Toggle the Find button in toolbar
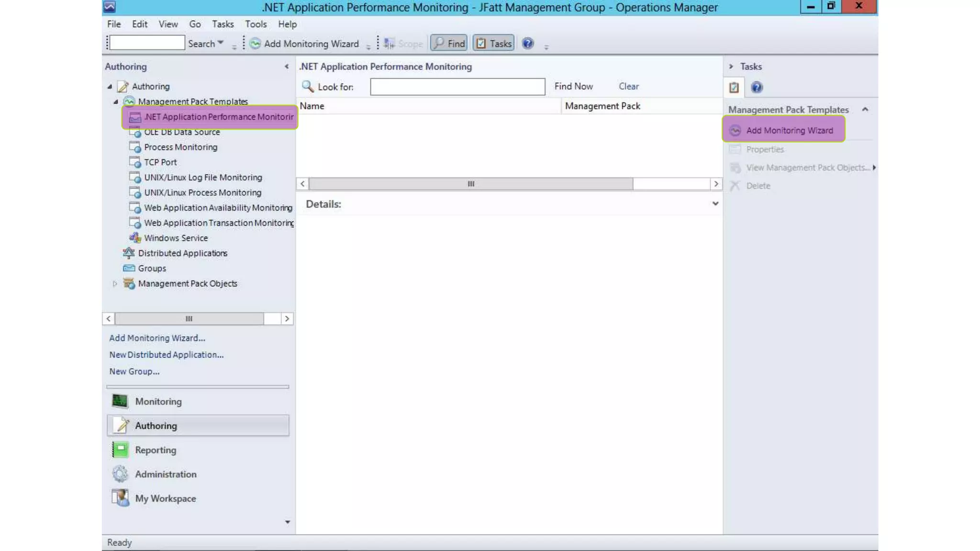The width and height of the screenshot is (980, 551). (x=449, y=44)
